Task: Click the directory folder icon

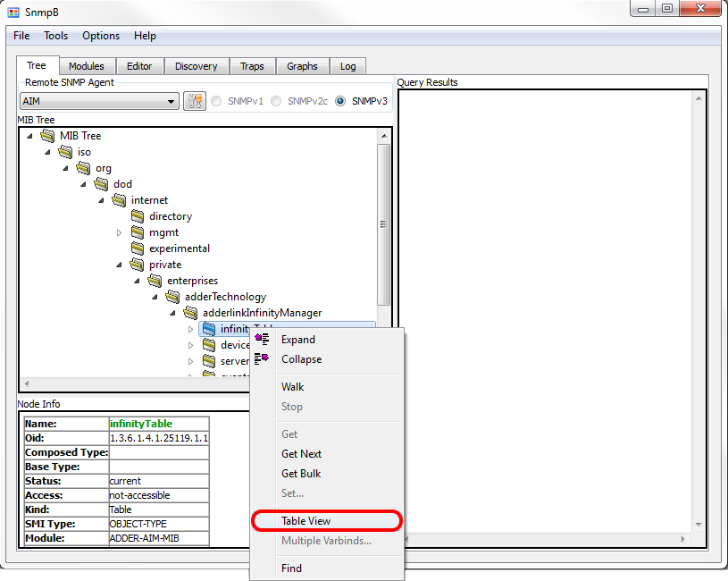Action: pyautogui.click(x=138, y=216)
